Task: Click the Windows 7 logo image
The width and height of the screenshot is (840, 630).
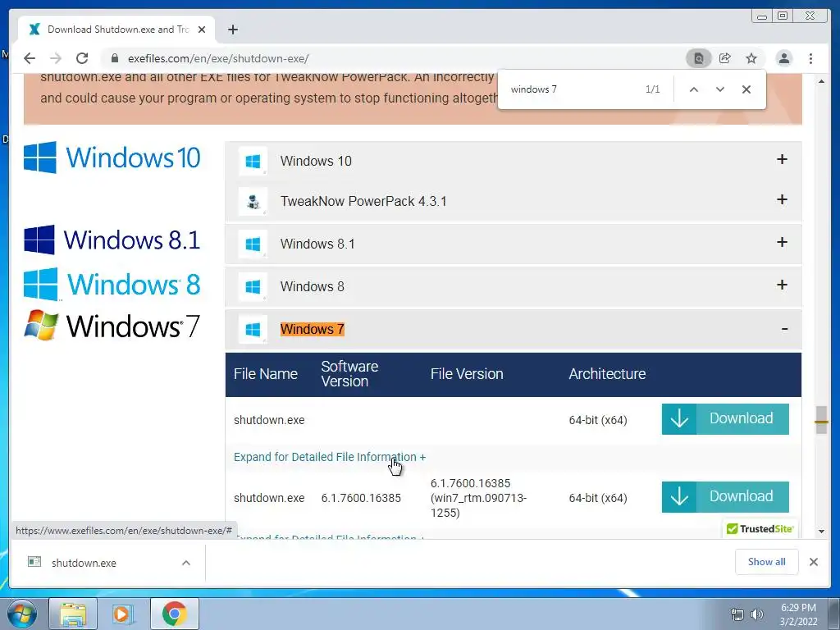Action: click(x=112, y=325)
